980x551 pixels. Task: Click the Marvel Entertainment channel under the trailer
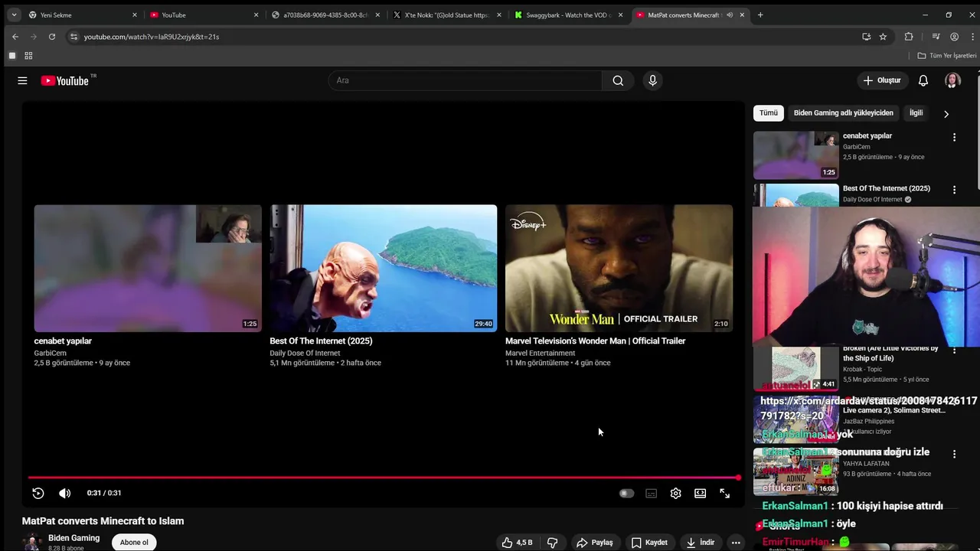pos(540,354)
